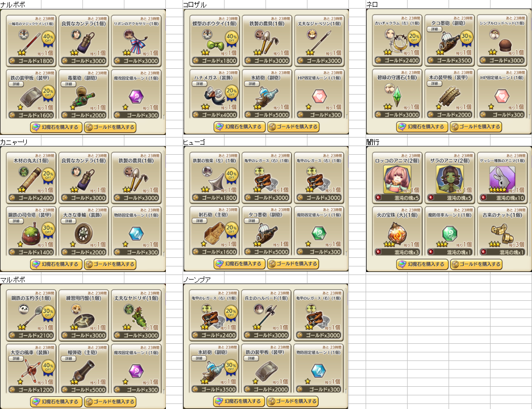The height and width of the screenshot is (409, 532).
Task: Select the 古来のナット golden nut icon
Action: 502,233
